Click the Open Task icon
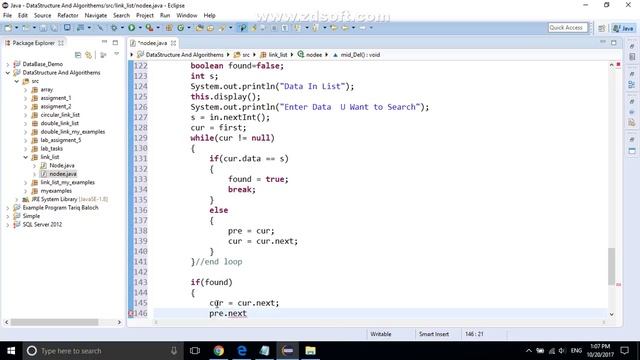 pos(210,28)
